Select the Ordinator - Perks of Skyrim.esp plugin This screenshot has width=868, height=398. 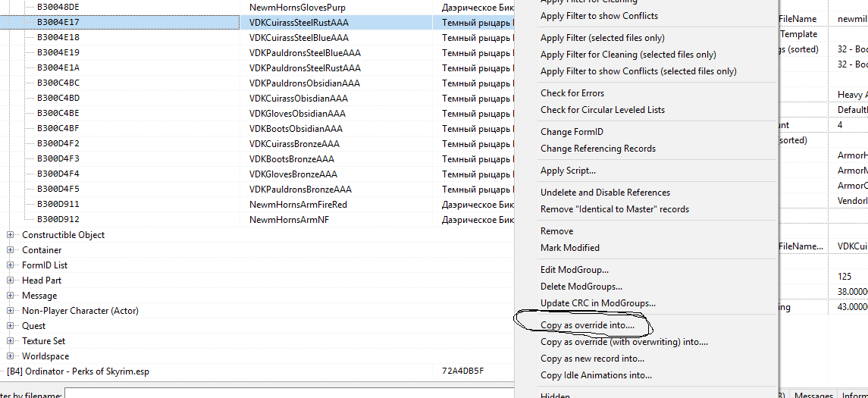pos(78,371)
